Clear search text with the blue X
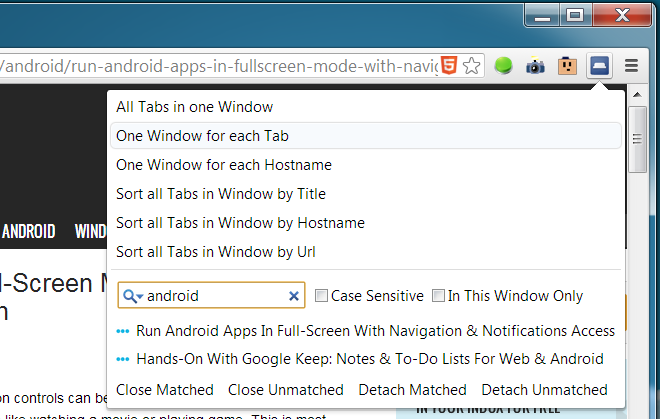 click(294, 296)
